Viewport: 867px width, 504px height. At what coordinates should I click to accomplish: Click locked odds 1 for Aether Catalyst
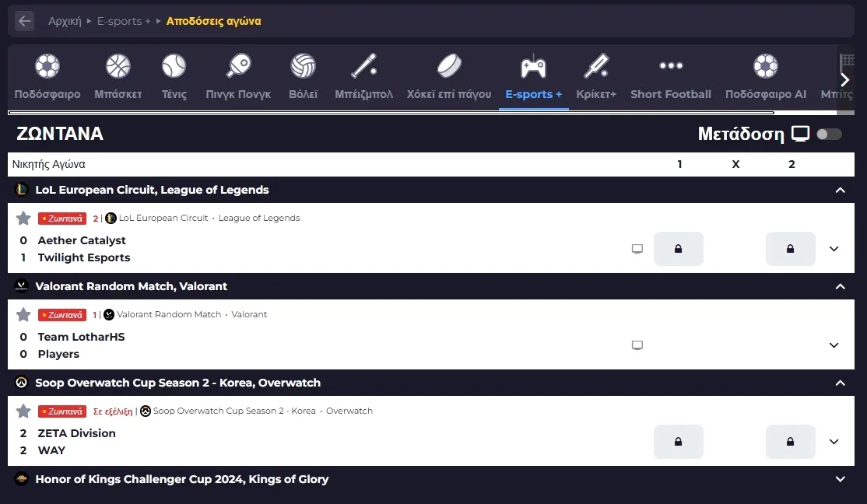679,249
